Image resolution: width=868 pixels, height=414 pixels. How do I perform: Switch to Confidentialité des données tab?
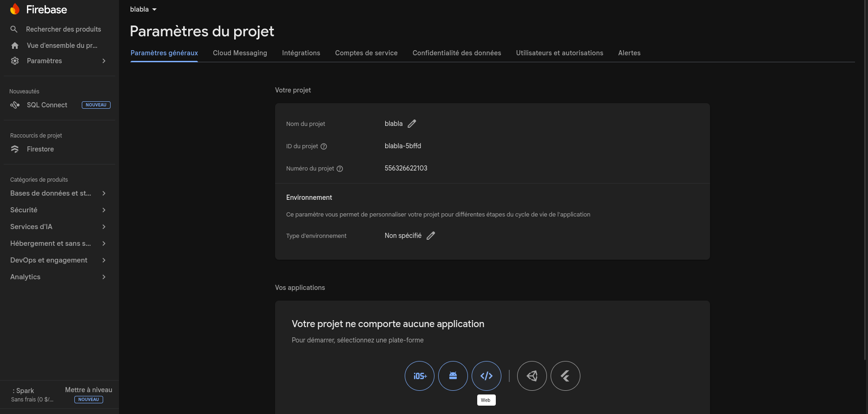tap(457, 53)
